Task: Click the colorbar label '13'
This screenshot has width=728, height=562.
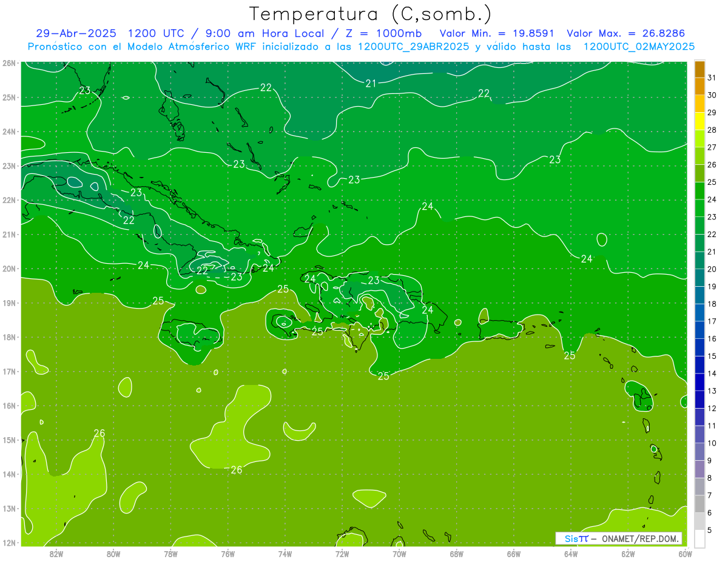Action: tap(712, 391)
